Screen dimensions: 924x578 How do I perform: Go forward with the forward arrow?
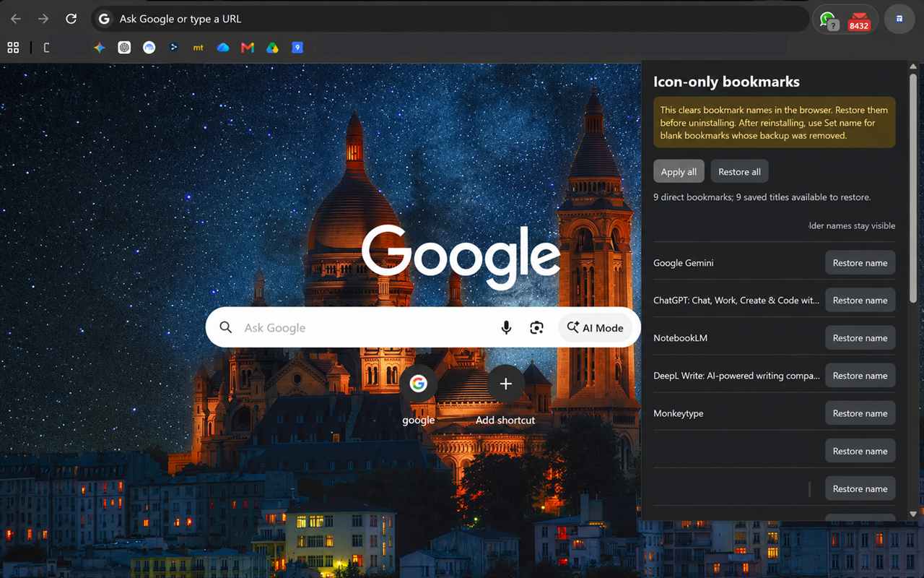[x=43, y=19]
